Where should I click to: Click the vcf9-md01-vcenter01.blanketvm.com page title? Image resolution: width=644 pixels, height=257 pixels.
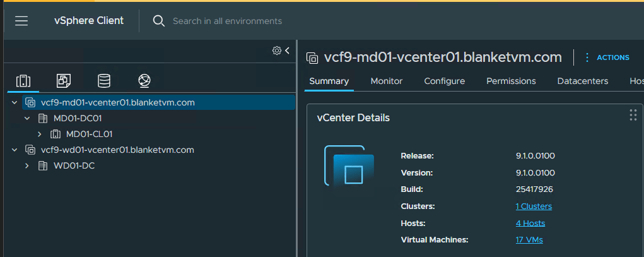pyautogui.click(x=443, y=57)
